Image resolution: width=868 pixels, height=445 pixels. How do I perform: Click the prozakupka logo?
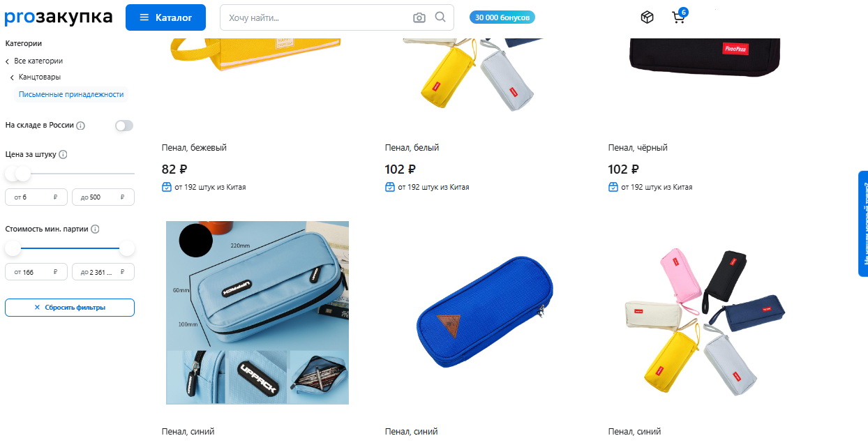(x=59, y=17)
